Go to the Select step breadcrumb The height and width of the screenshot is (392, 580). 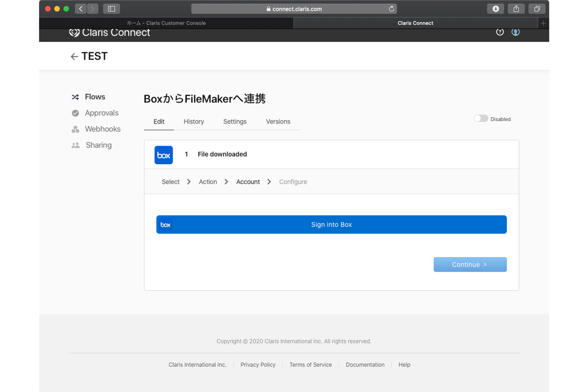tap(170, 182)
